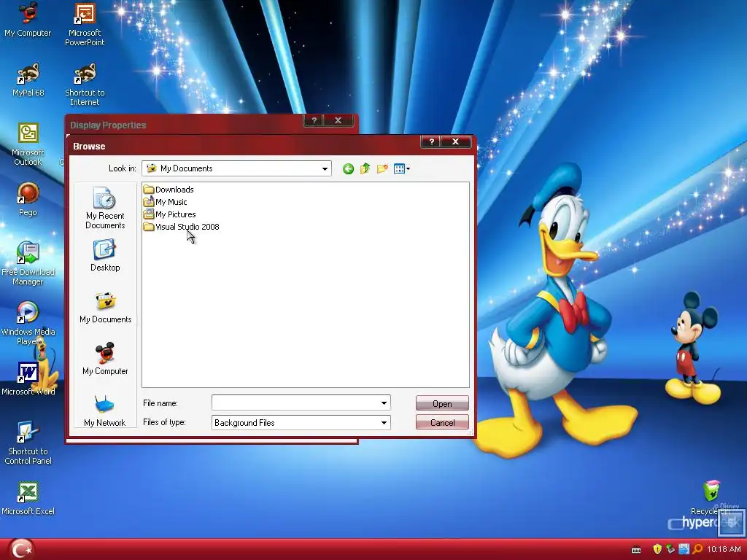The image size is (747, 560).
Task: Select Desktop in the places bar
Action: point(105,256)
